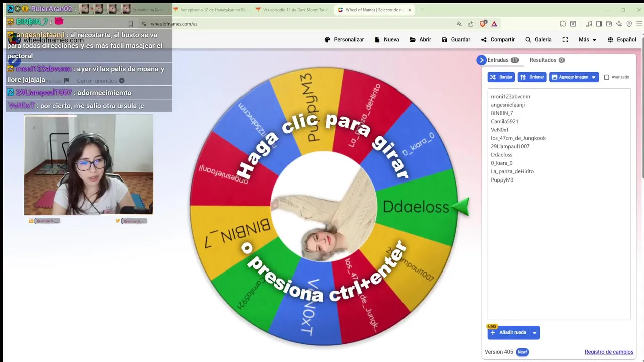Save the wheel with Guardar

point(456,40)
